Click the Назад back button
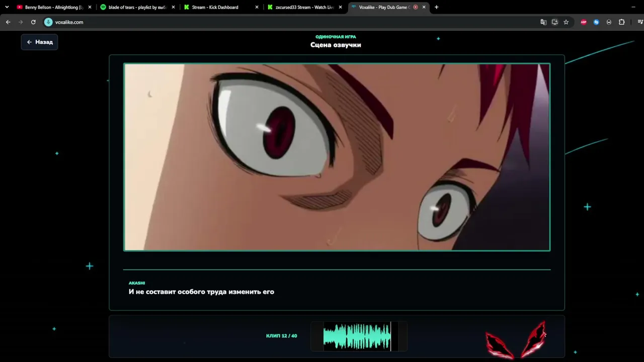The height and width of the screenshot is (362, 644). click(40, 42)
